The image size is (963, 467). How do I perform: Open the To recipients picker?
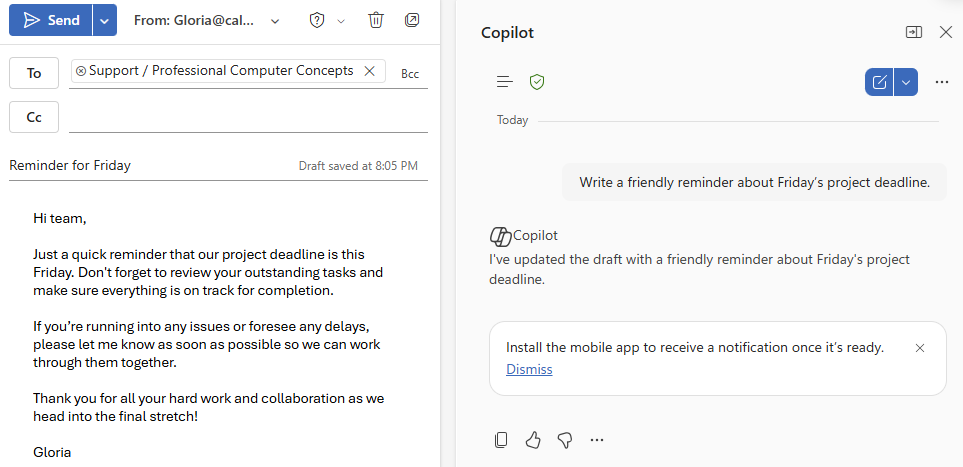coord(34,73)
